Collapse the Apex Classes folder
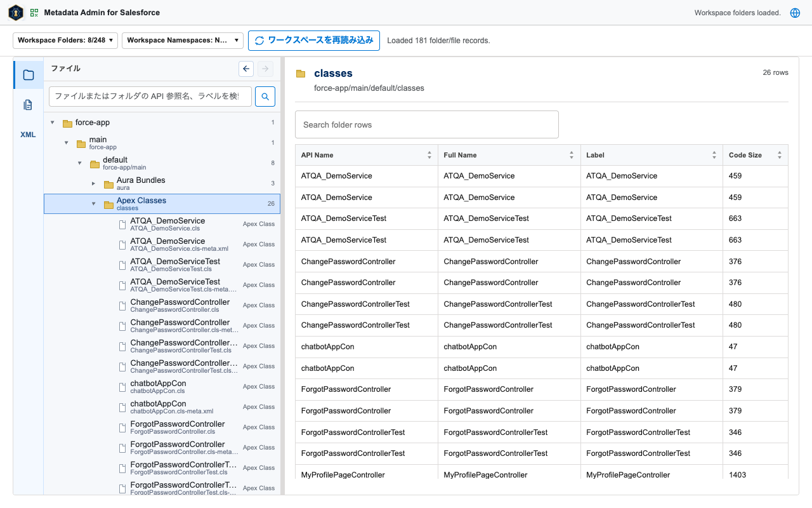 pos(93,204)
